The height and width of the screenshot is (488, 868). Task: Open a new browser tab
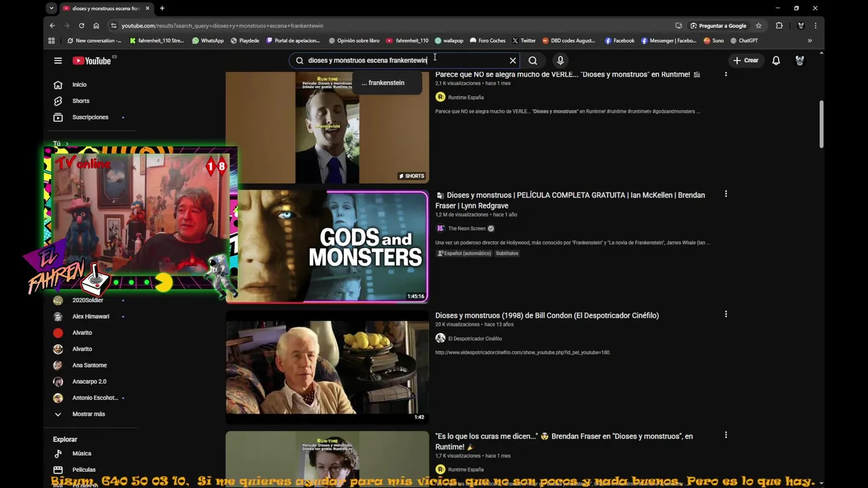[162, 8]
